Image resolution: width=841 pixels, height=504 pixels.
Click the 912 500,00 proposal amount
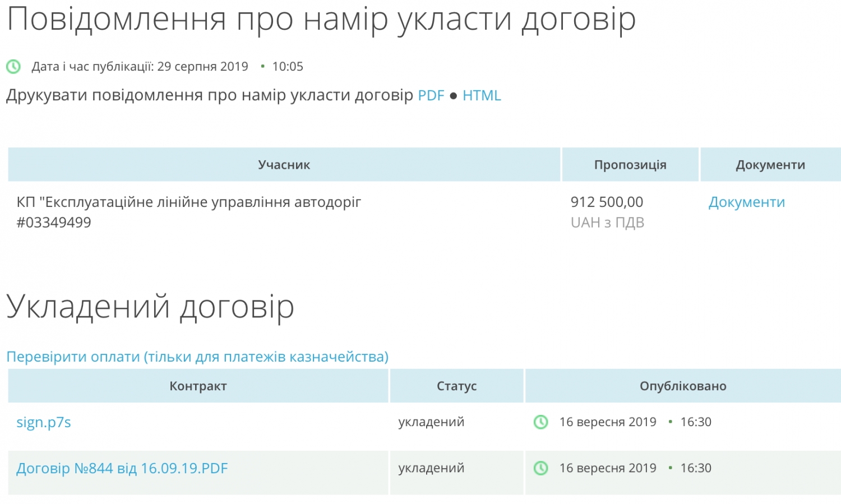607,202
